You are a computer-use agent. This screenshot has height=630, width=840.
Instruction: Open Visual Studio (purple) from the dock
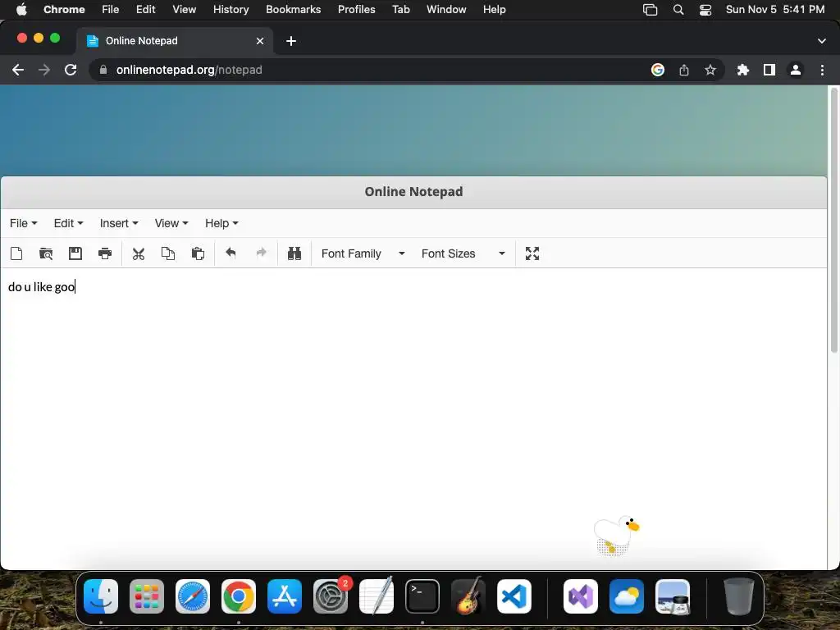click(581, 596)
